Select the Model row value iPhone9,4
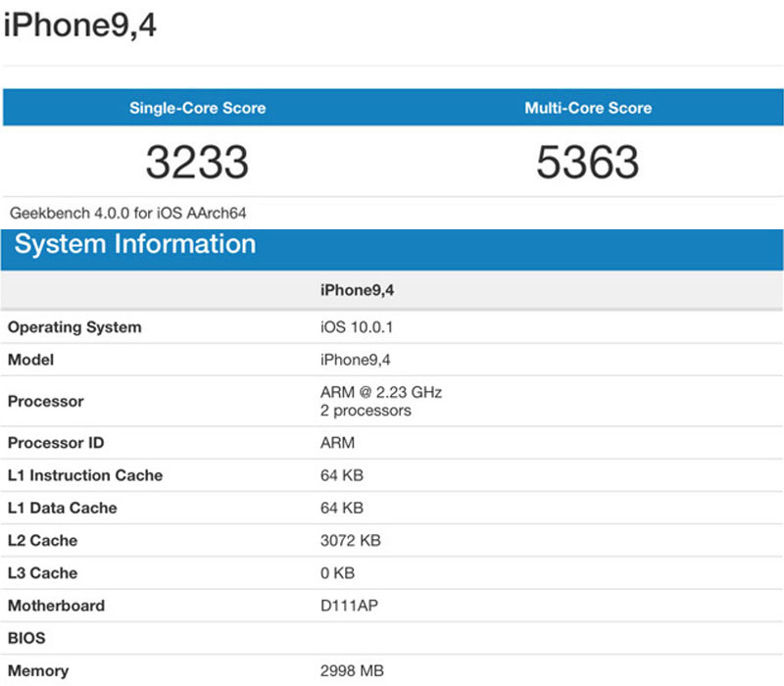Viewport: 784px width, 686px height. pos(355,360)
